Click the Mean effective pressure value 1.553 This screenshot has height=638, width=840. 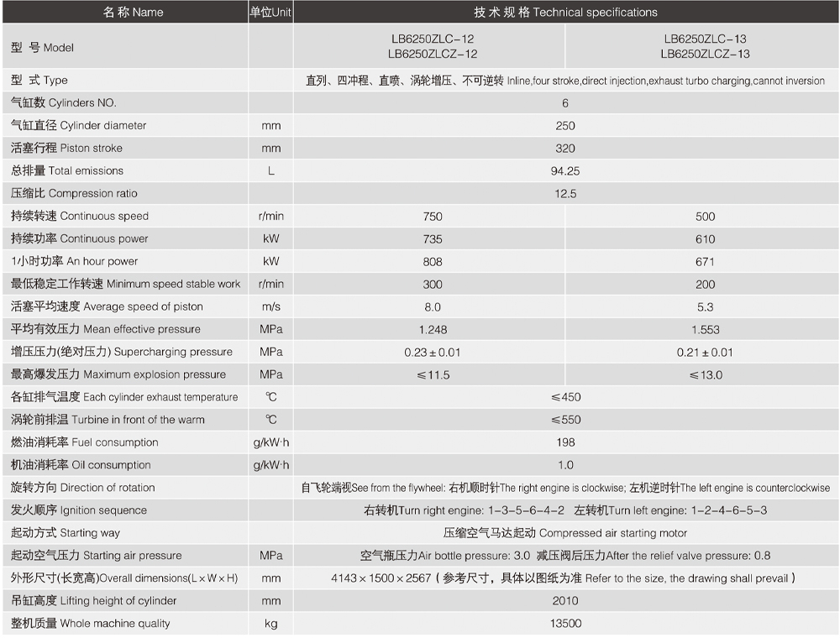(x=705, y=330)
